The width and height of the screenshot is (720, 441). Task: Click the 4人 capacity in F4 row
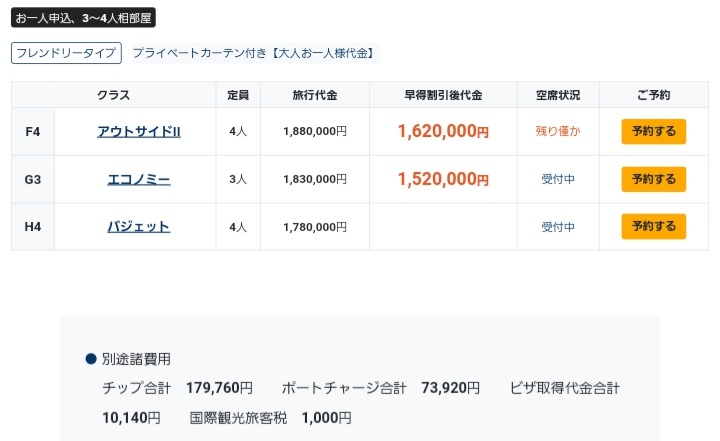(238, 131)
